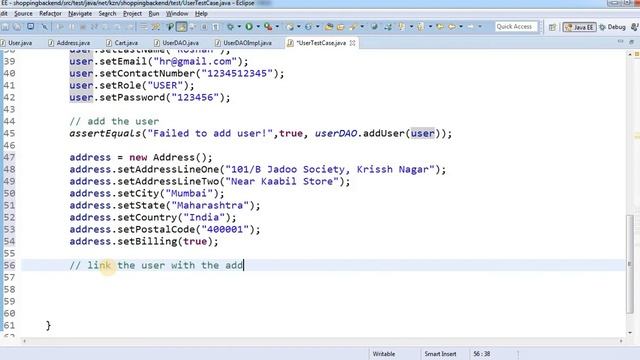Image resolution: width=640 pixels, height=360 pixels.
Task: Open the terminal monitor icon in toolbar
Action: tap(31, 27)
